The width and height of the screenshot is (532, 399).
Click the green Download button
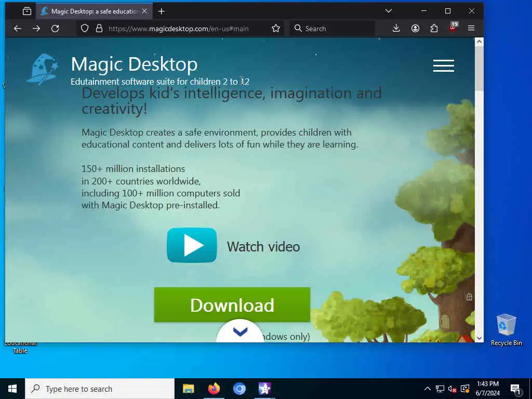tap(232, 304)
